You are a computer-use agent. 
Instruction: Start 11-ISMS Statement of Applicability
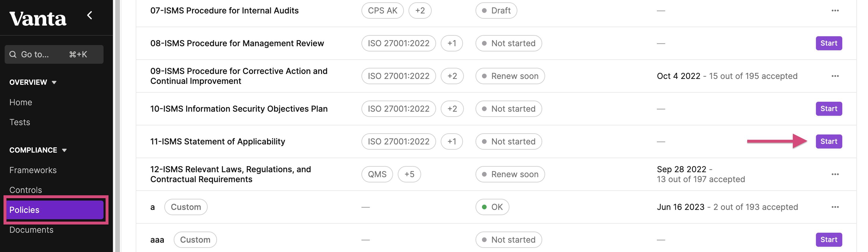pos(829,141)
